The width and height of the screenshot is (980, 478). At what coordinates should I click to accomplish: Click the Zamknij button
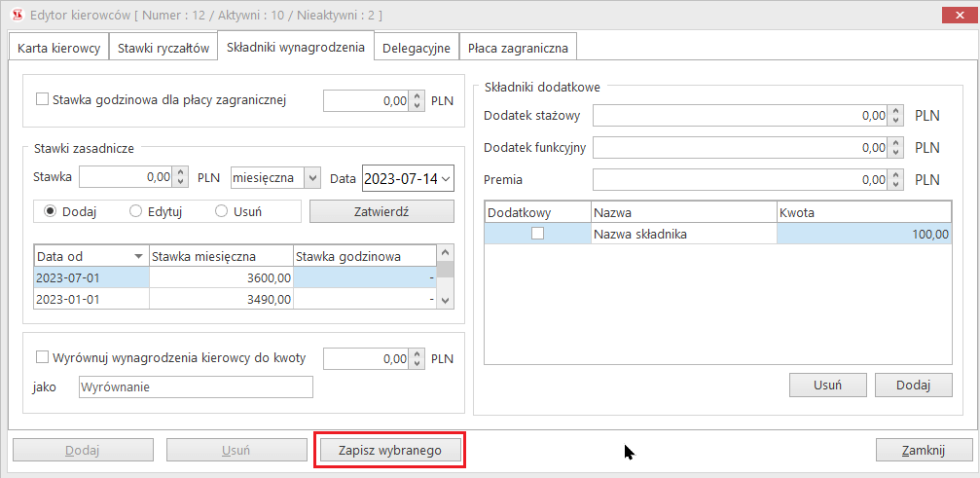pyautogui.click(x=924, y=450)
